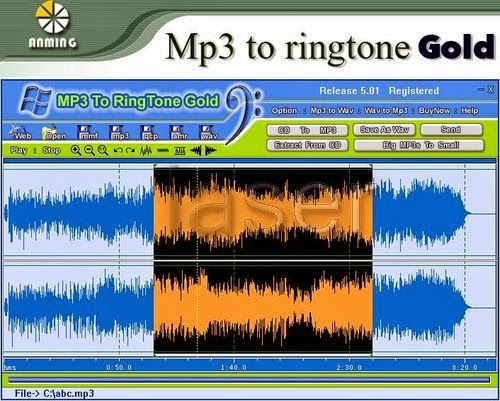Image resolution: width=500 pixels, height=401 pixels.
Task: Click the Save As Wav button
Action: 384,129
